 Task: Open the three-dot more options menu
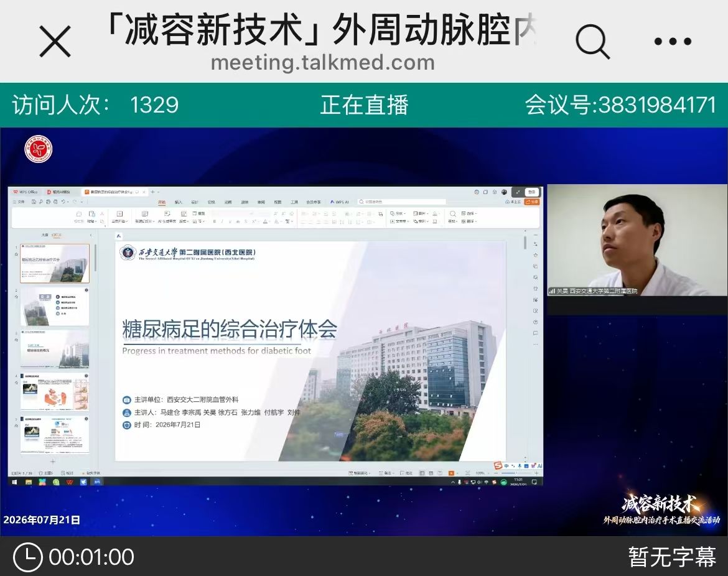672,41
